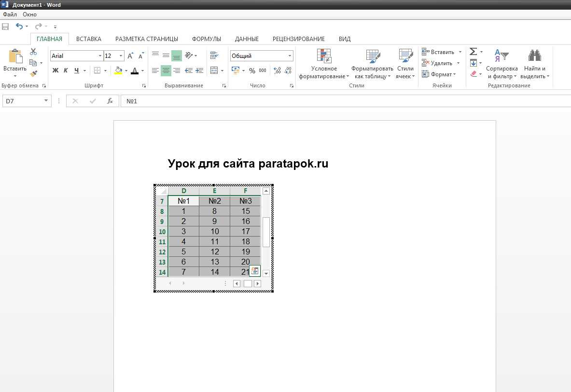Switch to the ФОРМУЛЫ tab
Screen dimensions: 571x392
pyautogui.click(x=207, y=39)
